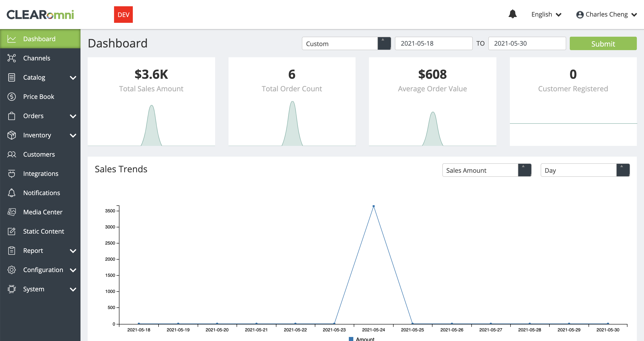Screen dimensions: 644x341
Task: Click the Media Center image icon
Action: point(11,212)
